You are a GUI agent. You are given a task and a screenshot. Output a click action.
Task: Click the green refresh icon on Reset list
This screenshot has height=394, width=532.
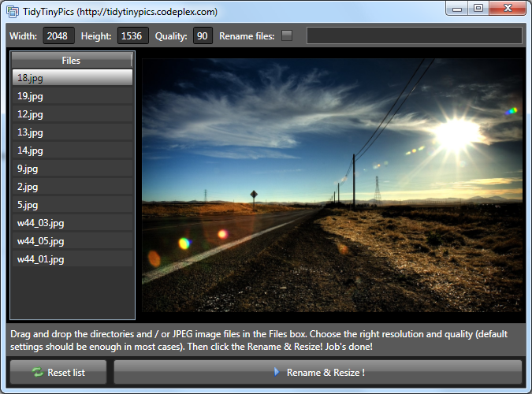click(37, 372)
